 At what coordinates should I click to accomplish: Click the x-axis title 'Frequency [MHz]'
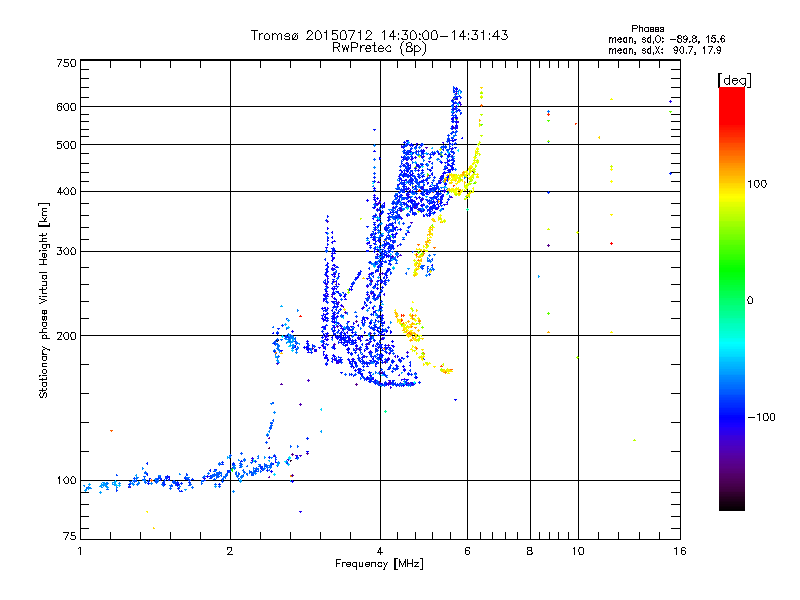point(379,564)
